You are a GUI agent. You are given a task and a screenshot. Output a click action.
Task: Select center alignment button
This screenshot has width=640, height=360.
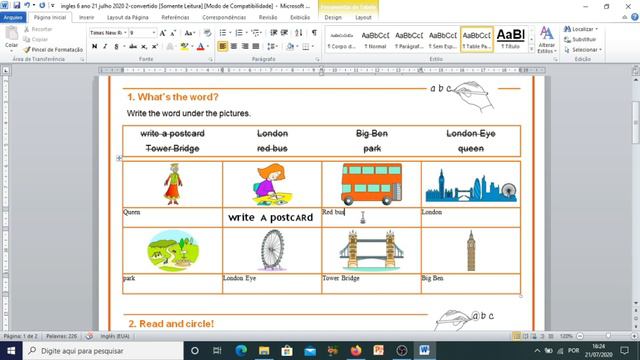(234, 47)
